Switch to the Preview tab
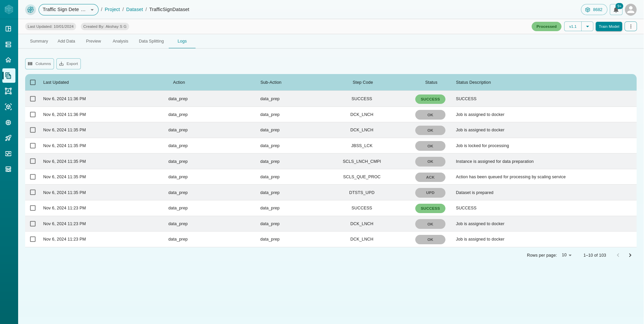Screen dimensions: 644x324 pos(93,41)
